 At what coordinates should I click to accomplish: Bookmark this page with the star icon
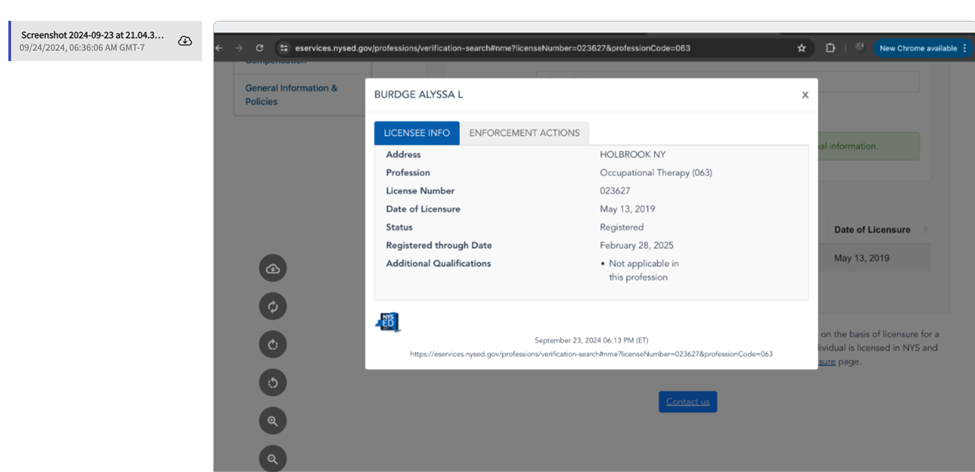point(801,48)
